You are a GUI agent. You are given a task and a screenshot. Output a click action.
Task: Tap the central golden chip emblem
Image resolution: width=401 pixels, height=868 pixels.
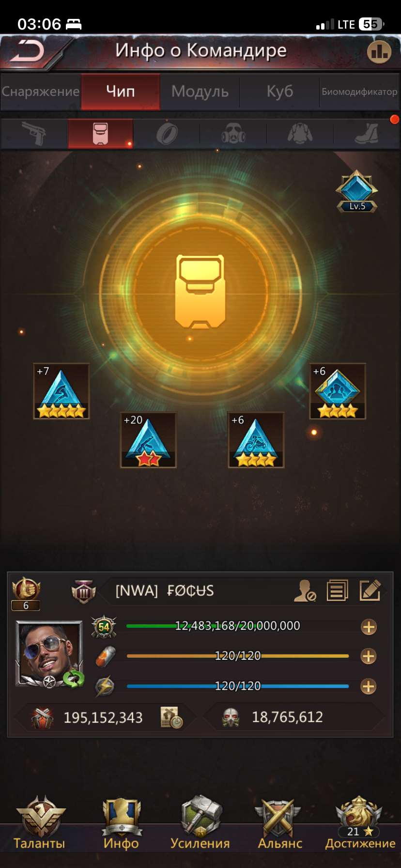point(200,292)
